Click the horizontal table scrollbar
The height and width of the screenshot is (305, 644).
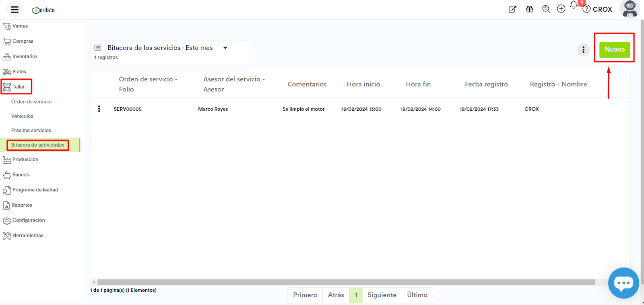[x=346, y=282]
